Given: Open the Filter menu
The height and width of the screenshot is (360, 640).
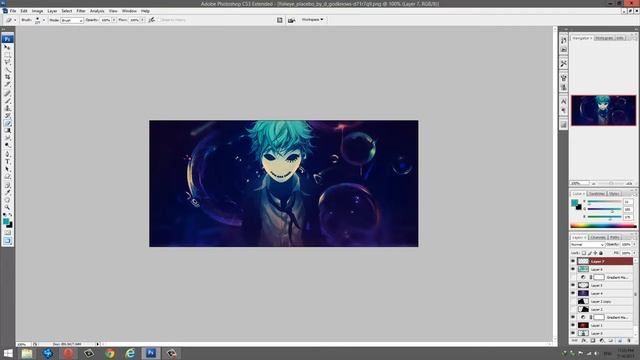Looking at the screenshot, I should click(x=81, y=11).
